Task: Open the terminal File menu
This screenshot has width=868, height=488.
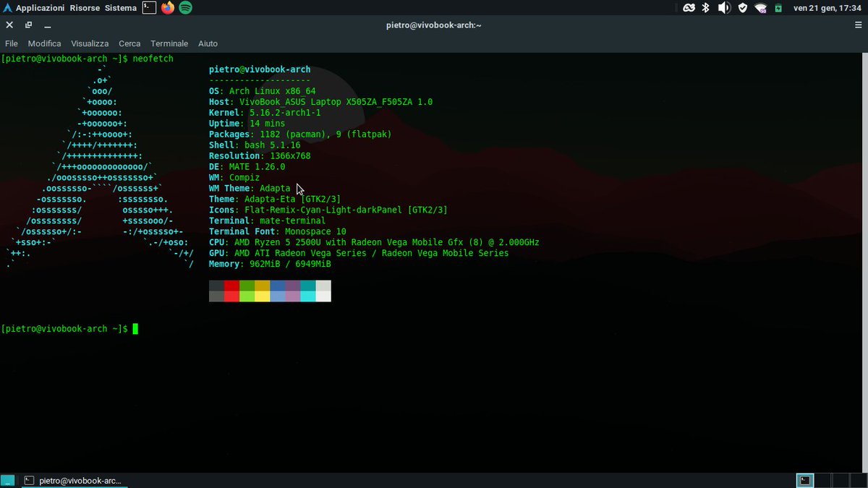Action: (12, 43)
